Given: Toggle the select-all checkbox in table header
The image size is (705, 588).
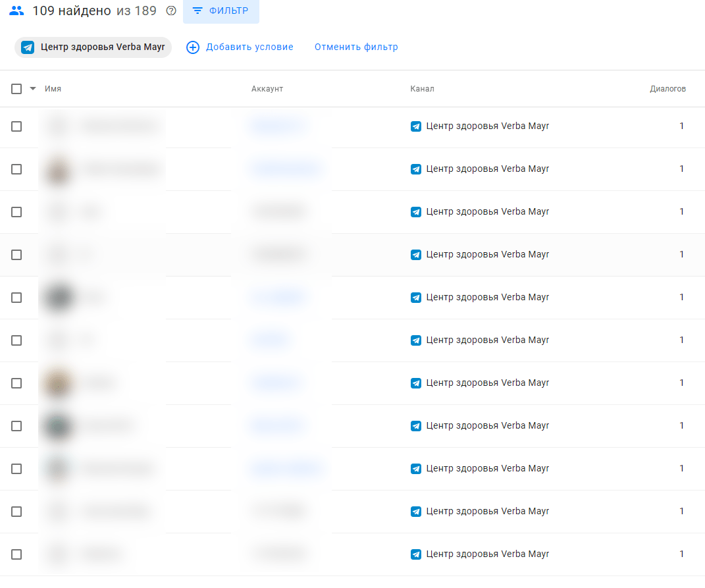Looking at the screenshot, I should 16,89.
